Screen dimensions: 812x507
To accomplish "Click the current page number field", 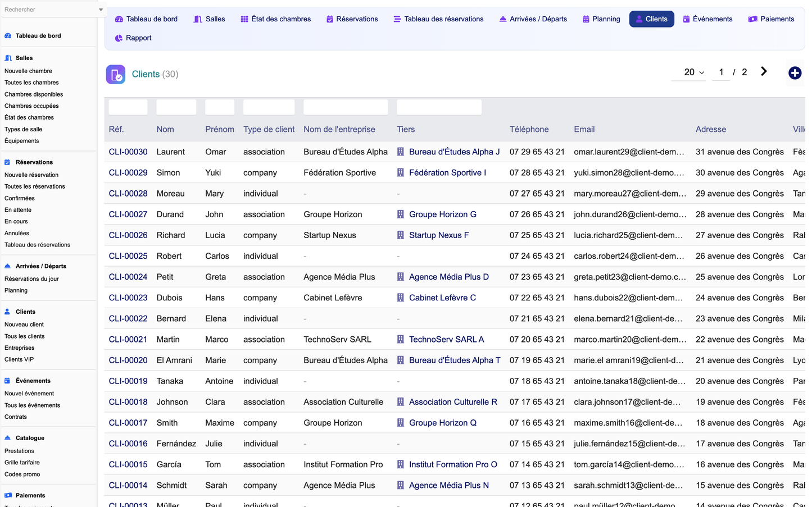I will click(x=721, y=72).
